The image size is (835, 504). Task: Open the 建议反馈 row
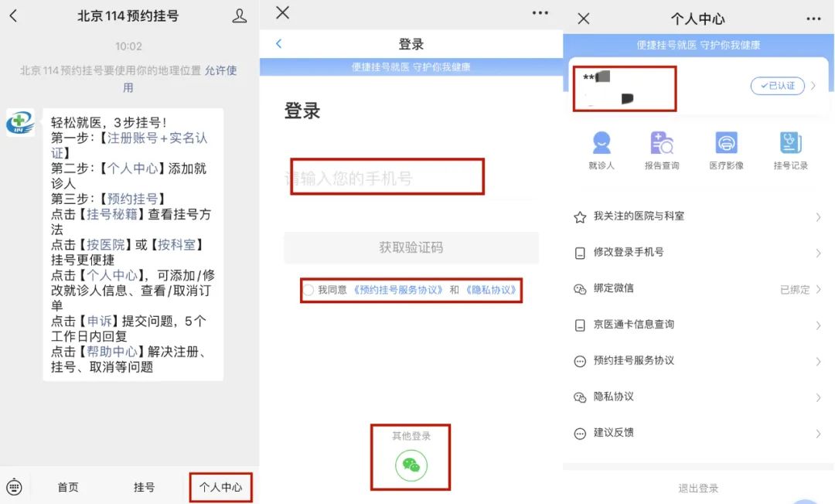coord(698,433)
